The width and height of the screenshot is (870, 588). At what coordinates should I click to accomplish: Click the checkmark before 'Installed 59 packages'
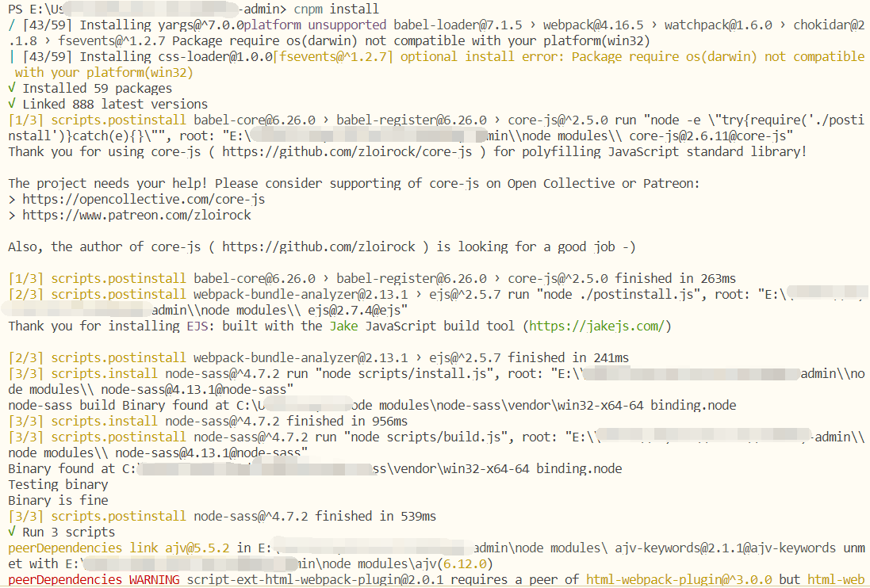12,88
